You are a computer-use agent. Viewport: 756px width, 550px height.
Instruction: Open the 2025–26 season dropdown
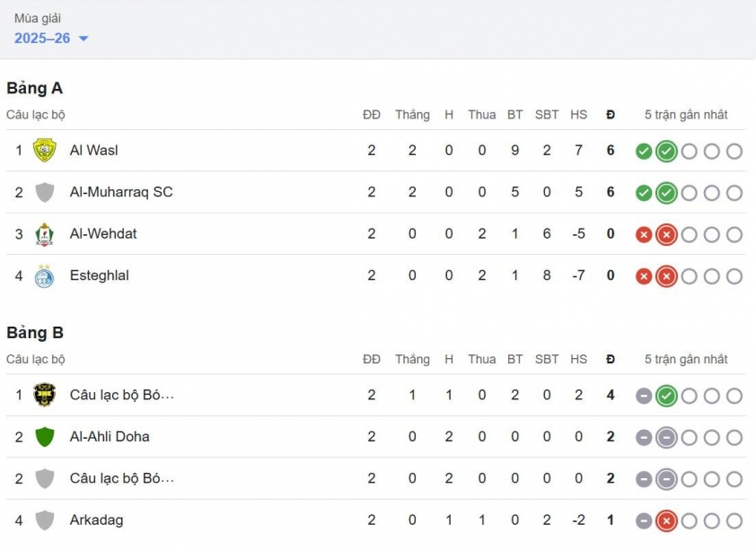51,39
